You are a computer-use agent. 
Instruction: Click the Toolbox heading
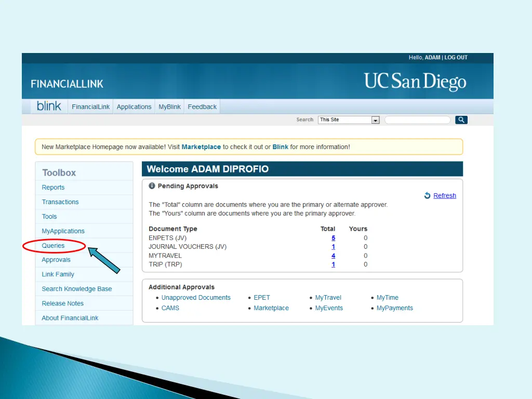coord(59,172)
